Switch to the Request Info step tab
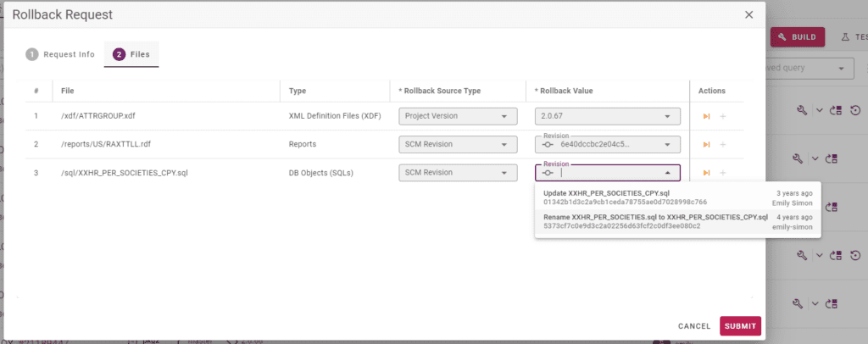This screenshot has height=344, width=868. point(60,55)
